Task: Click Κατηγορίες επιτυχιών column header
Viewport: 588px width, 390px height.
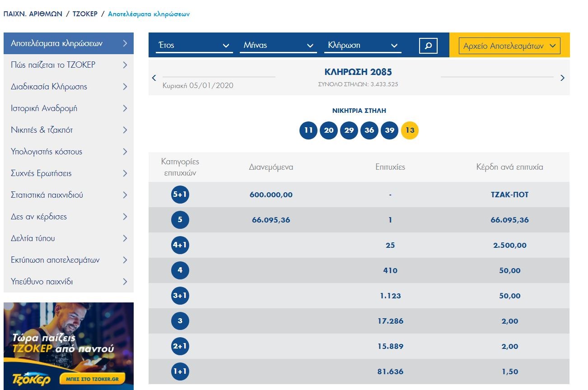Action: click(180, 167)
